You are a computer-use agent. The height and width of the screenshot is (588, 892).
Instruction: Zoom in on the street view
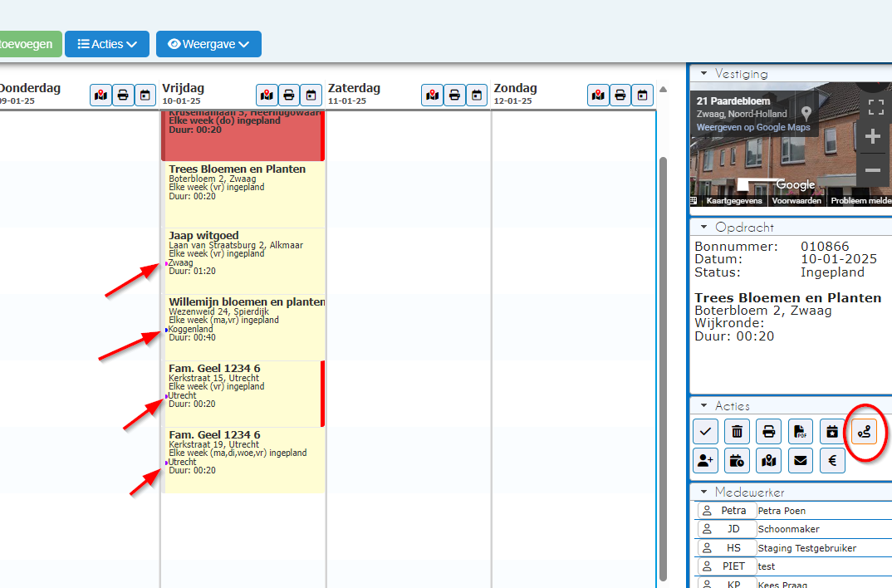point(873,136)
